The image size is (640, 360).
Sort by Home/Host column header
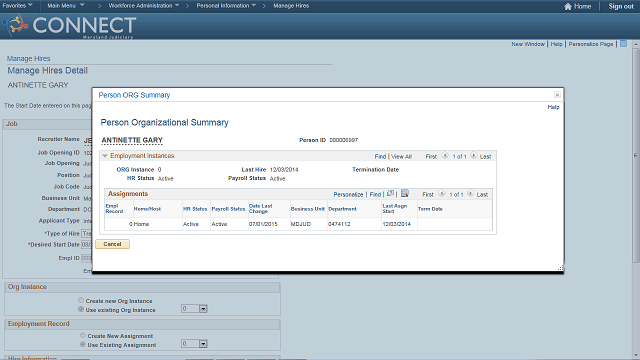pos(147,209)
